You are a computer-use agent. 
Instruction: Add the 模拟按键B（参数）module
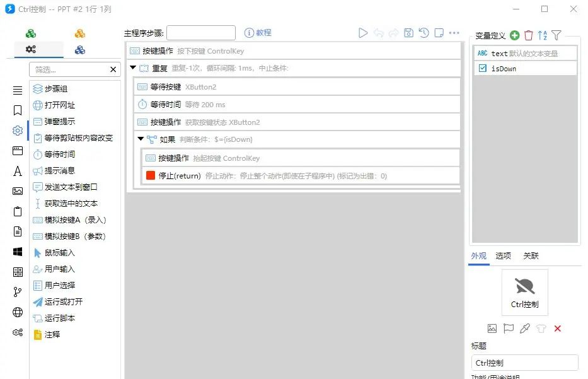[75, 236]
